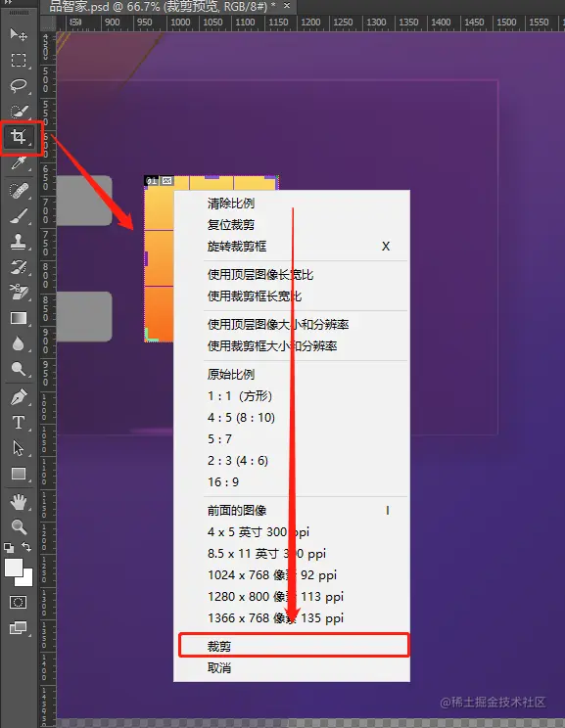This screenshot has height=728, width=565.
Task: Click the slice 01 badge on canvas
Action: coord(152,181)
